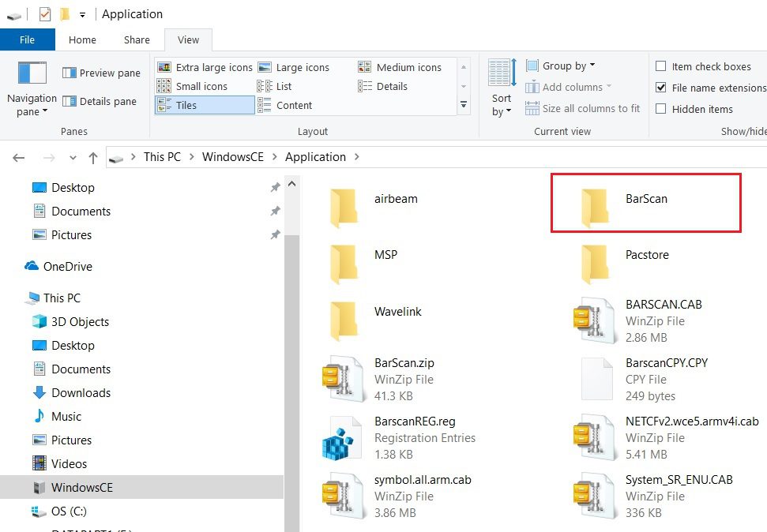Switch layout to Large icons
The width and height of the screenshot is (767, 532).
click(x=294, y=67)
